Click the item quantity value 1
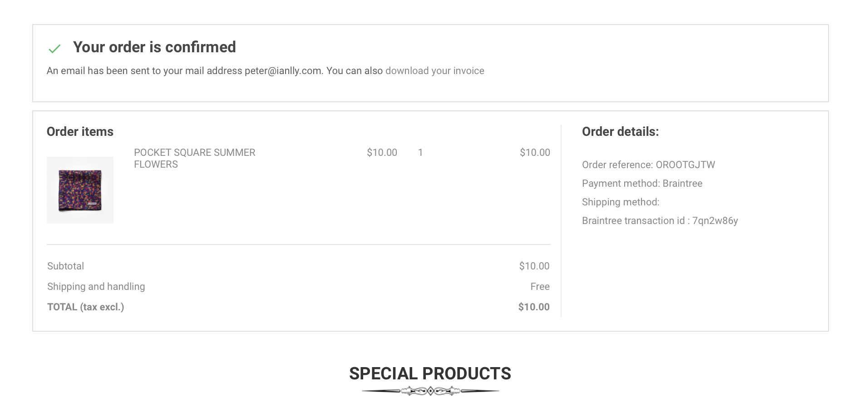 [420, 153]
